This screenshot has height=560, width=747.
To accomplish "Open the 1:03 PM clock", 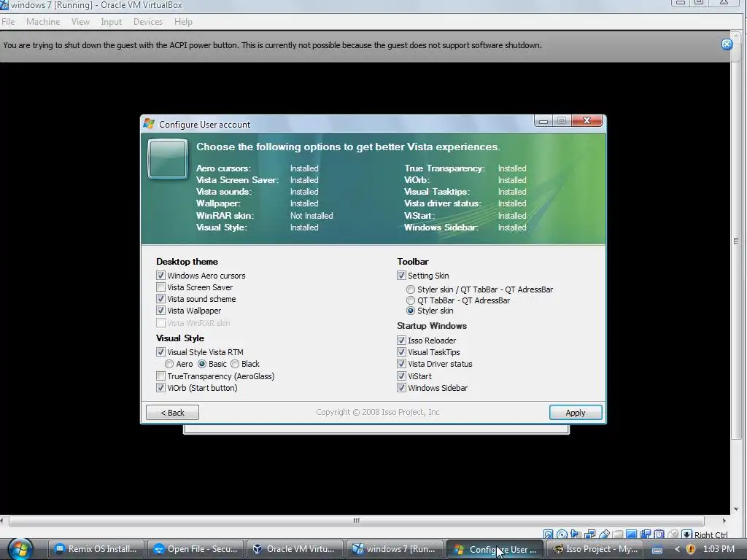I will (719, 549).
